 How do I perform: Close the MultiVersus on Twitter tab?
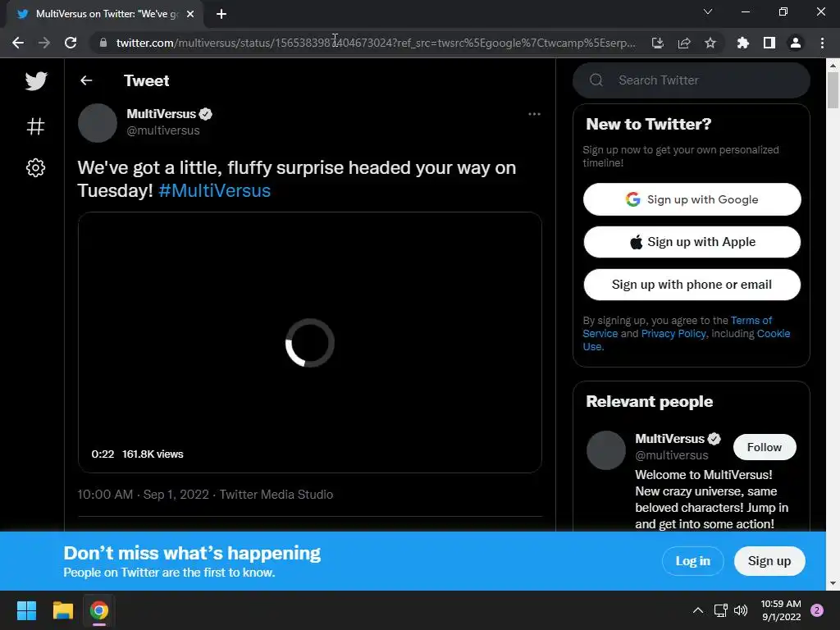coord(190,14)
